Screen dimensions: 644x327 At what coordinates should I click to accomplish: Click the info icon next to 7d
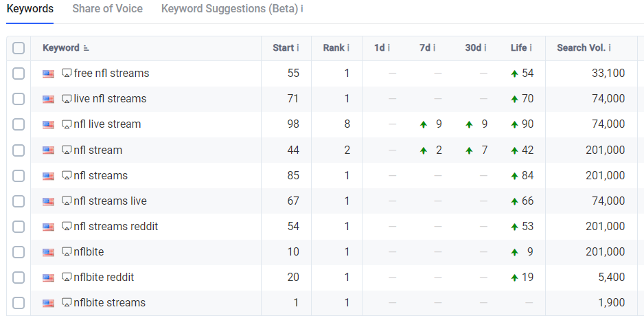tap(434, 47)
